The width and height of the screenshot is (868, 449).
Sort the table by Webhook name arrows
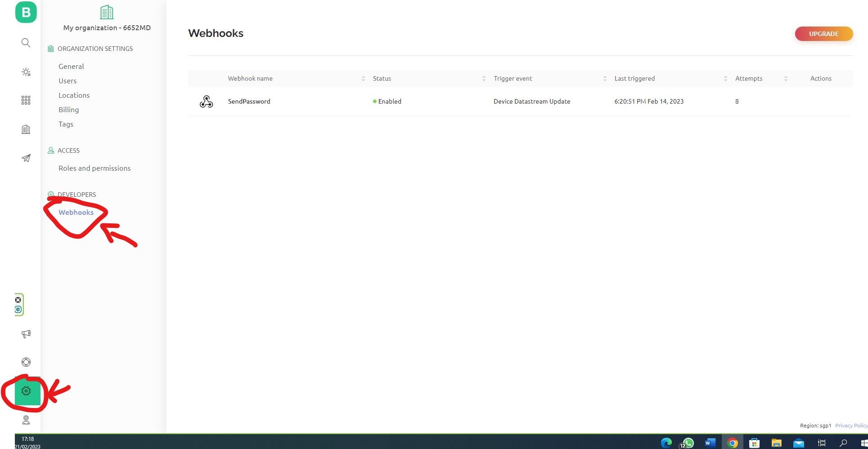tap(363, 79)
